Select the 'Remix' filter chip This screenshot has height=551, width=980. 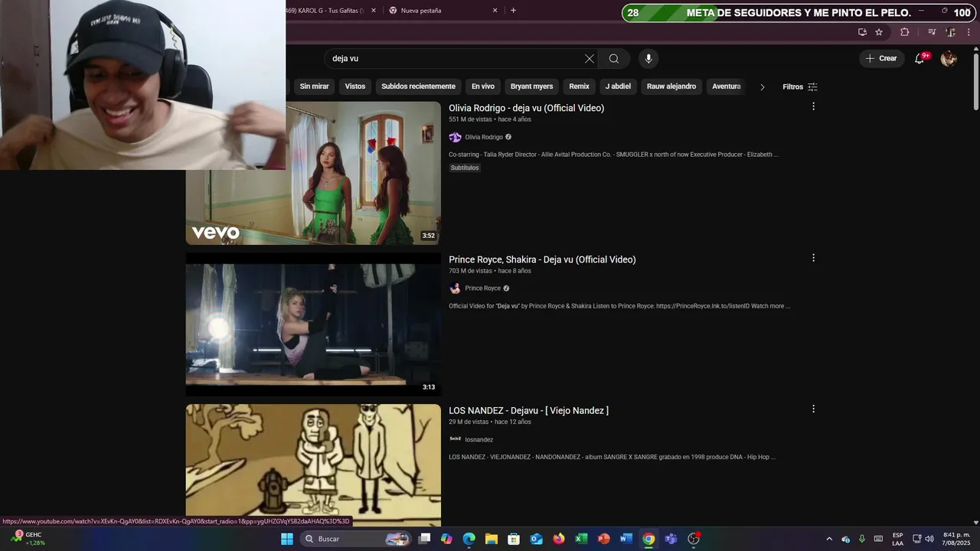579,86
